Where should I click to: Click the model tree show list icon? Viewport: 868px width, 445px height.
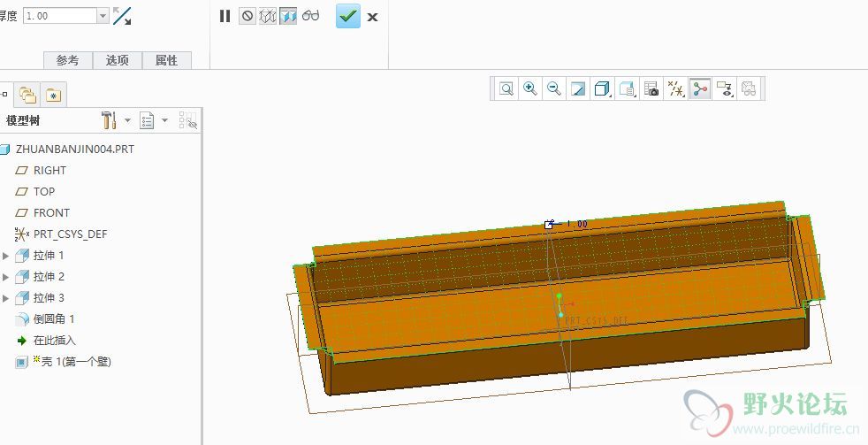(x=147, y=120)
